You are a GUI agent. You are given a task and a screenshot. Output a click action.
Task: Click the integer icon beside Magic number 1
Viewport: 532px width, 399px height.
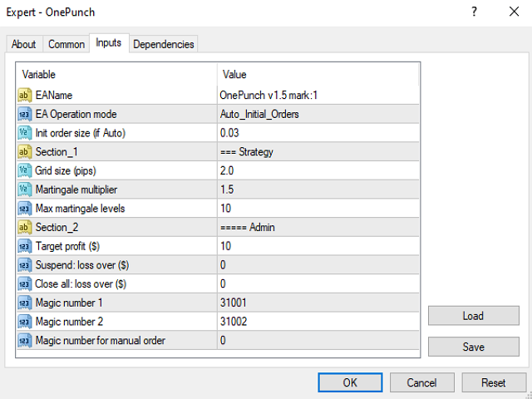tap(25, 303)
